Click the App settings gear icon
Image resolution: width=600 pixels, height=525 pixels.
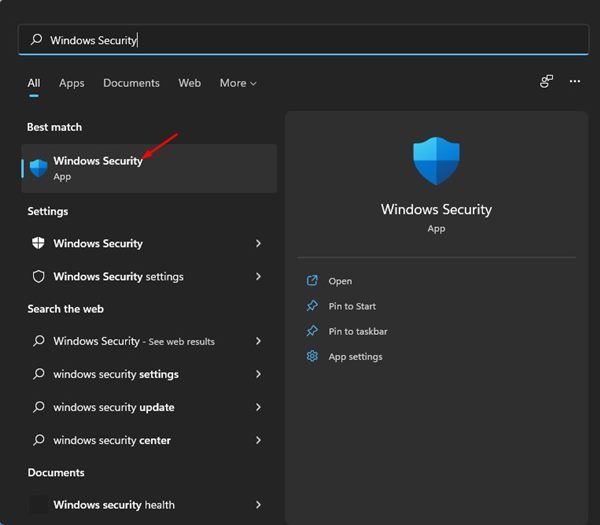(312, 356)
